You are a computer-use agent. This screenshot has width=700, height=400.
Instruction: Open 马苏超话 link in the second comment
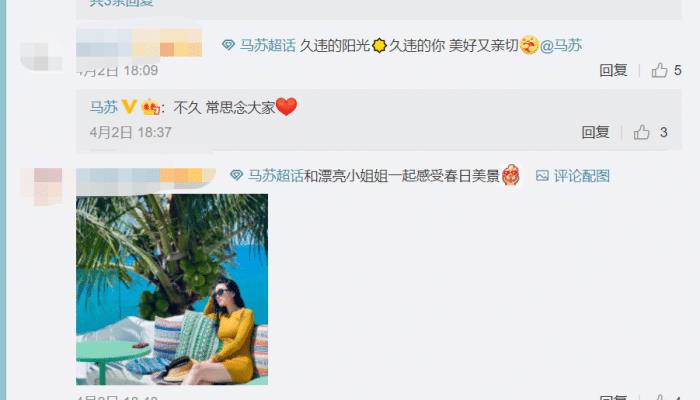[276, 175]
